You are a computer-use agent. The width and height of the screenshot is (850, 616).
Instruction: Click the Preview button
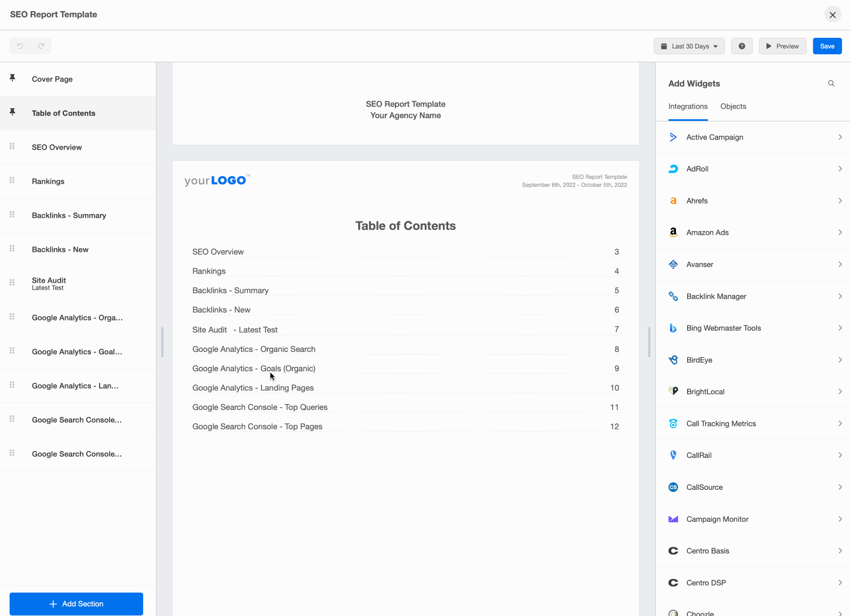tap(782, 46)
